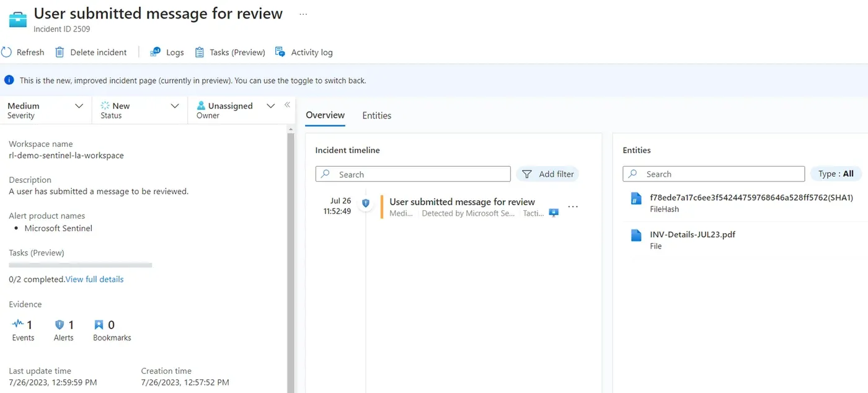Click the description text about submitted message

(x=99, y=191)
